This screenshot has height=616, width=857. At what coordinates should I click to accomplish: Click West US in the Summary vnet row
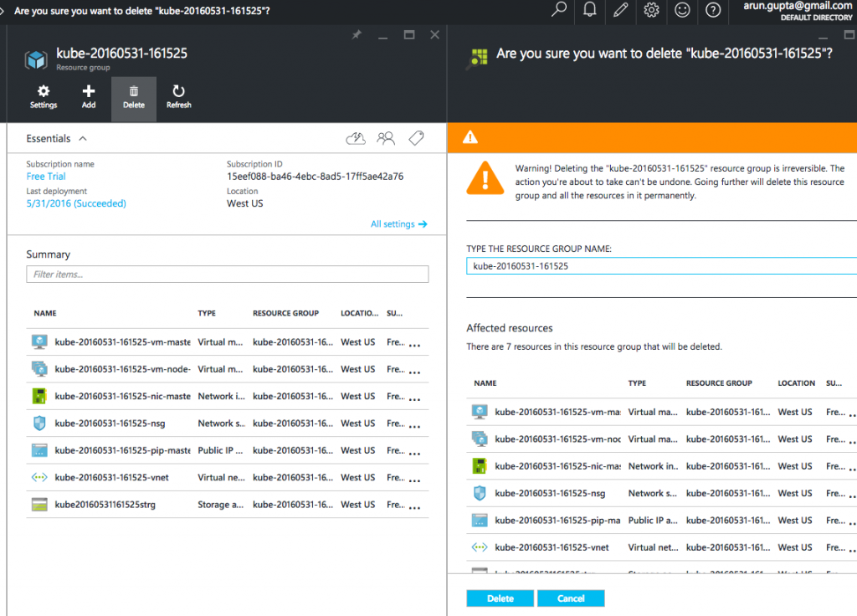(x=358, y=478)
